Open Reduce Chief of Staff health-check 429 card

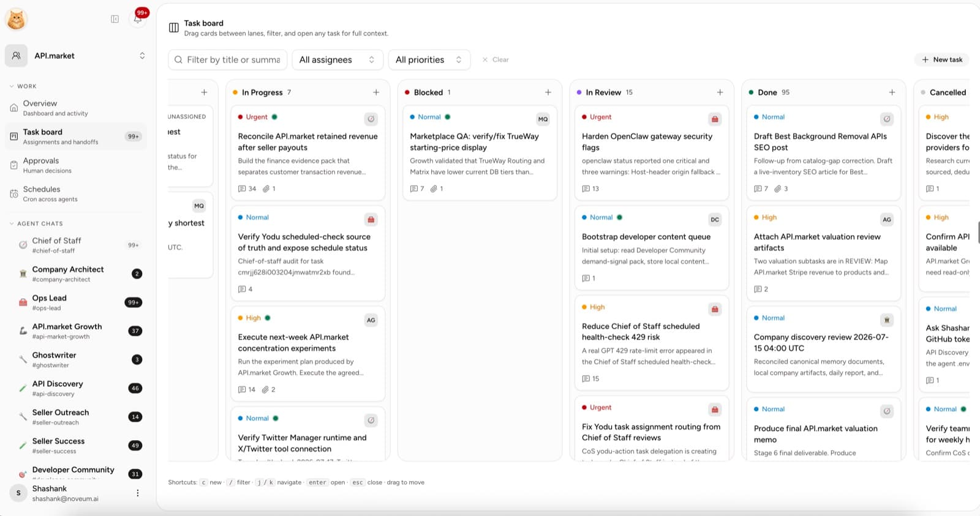point(652,343)
